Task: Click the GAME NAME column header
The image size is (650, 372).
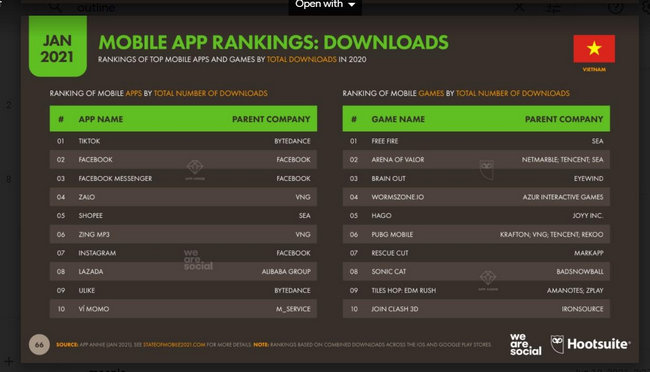Action: (x=398, y=119)
